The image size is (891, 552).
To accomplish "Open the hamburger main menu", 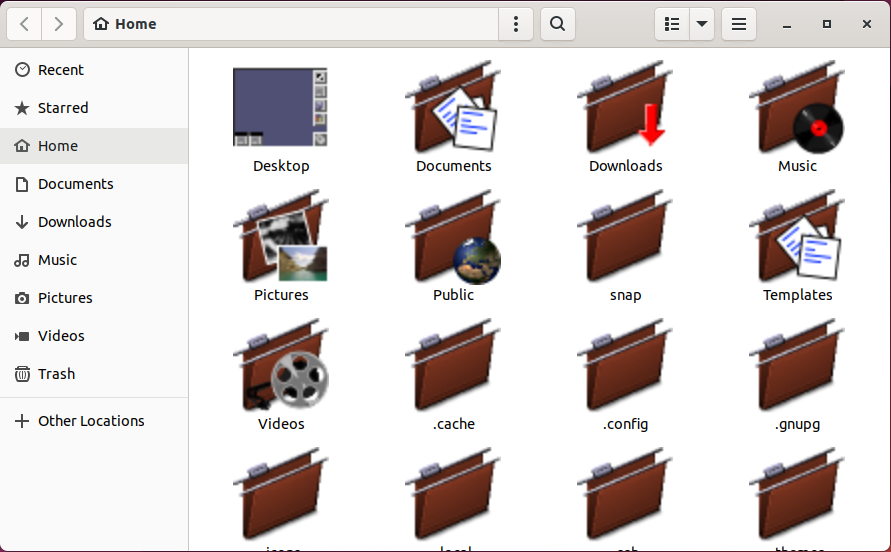I will pyautogui.click(x=739, y=24).
